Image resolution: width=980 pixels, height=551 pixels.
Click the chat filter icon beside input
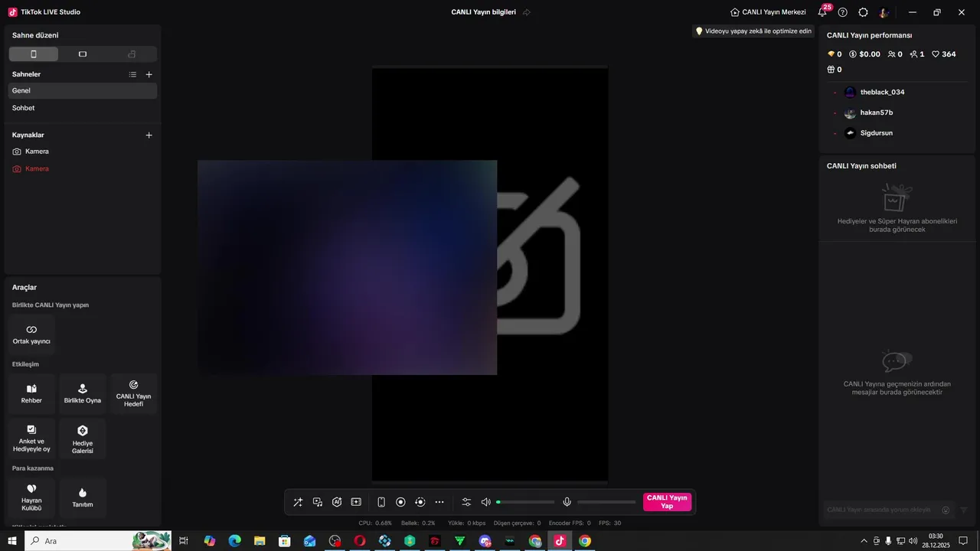(x=964, y=510)
